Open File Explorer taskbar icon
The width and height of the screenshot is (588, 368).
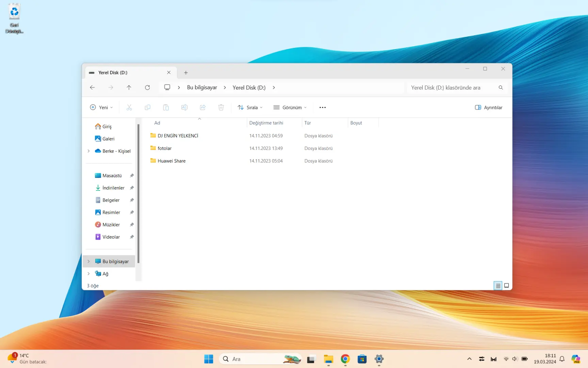coord(328,359)
